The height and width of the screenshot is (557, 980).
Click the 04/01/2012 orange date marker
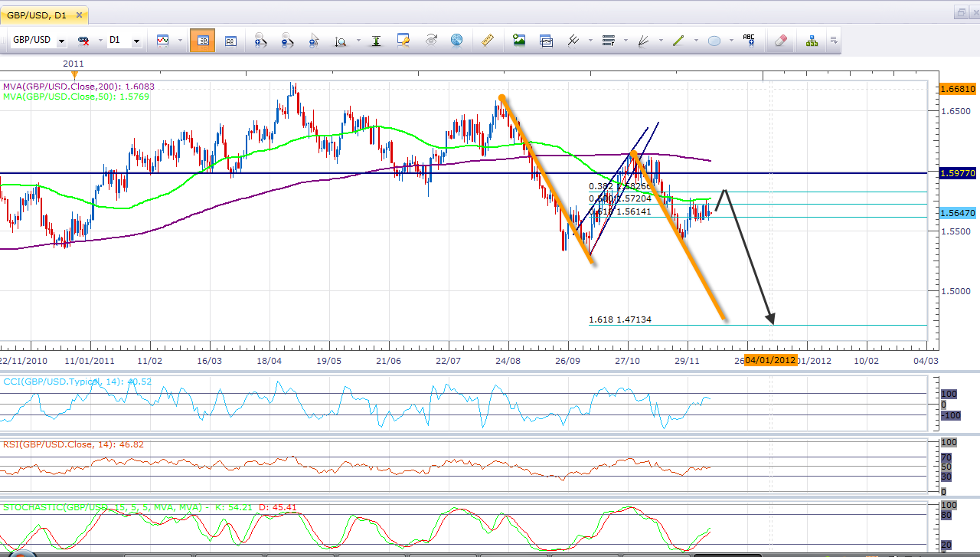click(770, 360)
